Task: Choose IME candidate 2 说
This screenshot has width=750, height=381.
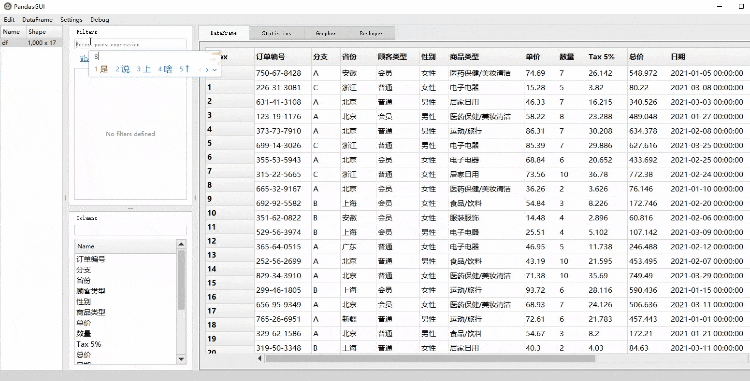Action: 122,69
